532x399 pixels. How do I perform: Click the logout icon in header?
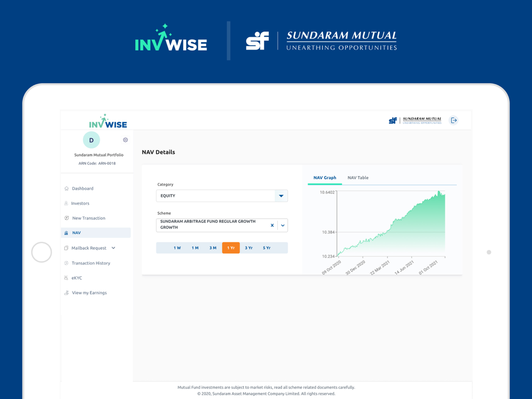(454, 120)
